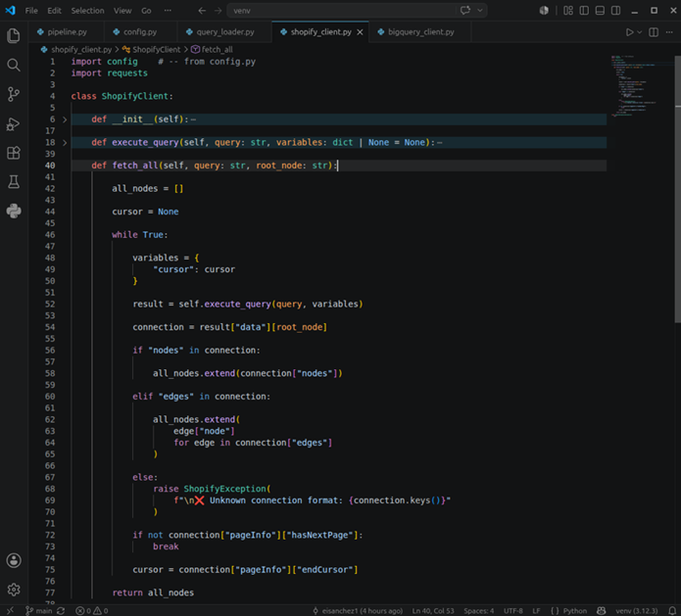The image size is (681, 616).
Task: Synchronize changes with the status bar sync icon
Action: tap(61, 611)
